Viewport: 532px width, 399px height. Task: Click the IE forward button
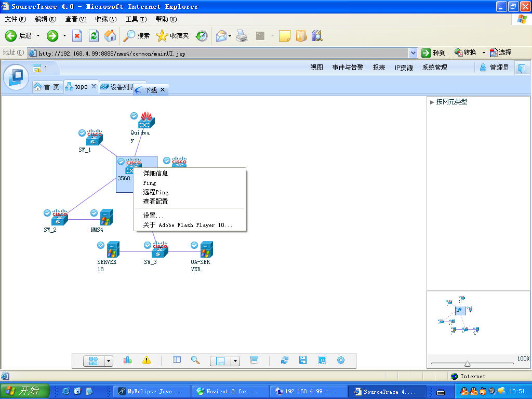coord(52,36)
